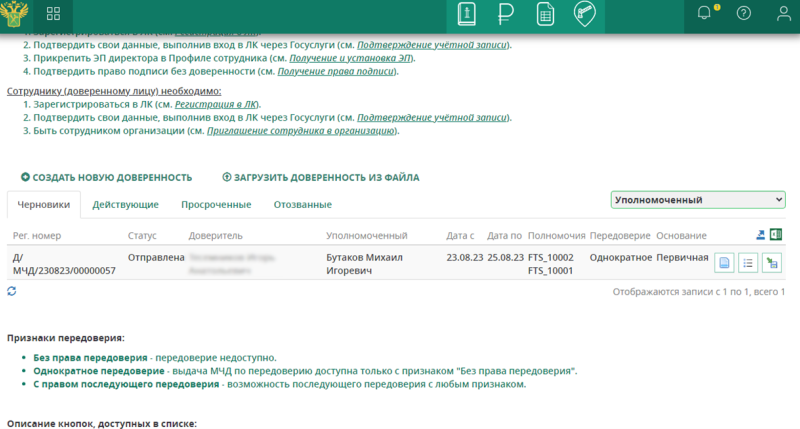
Task: Open the services grid menu icon
Action: [x=53, y=14]
